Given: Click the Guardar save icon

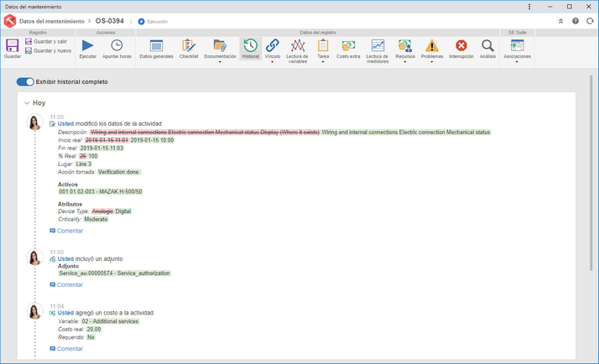Looking at the screenshot, I should pyautogui.click(x=13, y=46).
